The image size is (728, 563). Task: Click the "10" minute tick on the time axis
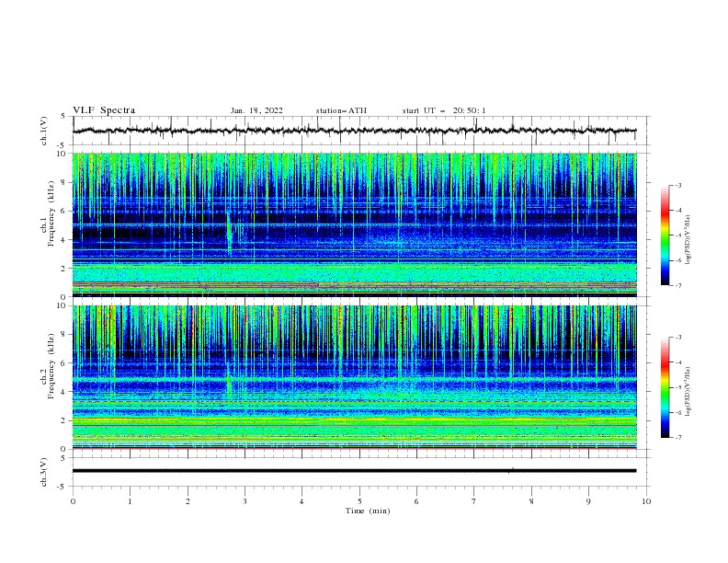click(646, 501)
